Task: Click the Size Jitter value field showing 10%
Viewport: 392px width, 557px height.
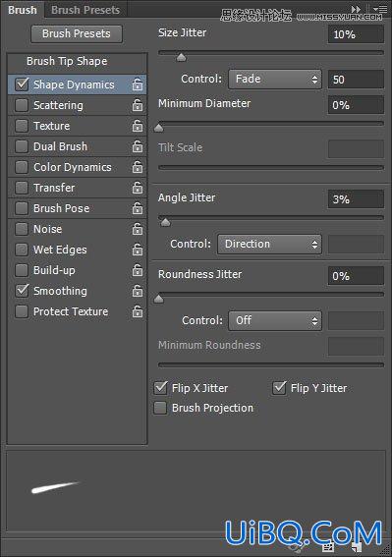Action: 356,34
